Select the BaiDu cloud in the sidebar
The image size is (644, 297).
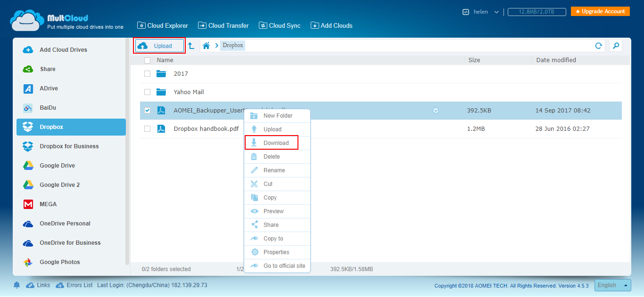tap(71, 108)
